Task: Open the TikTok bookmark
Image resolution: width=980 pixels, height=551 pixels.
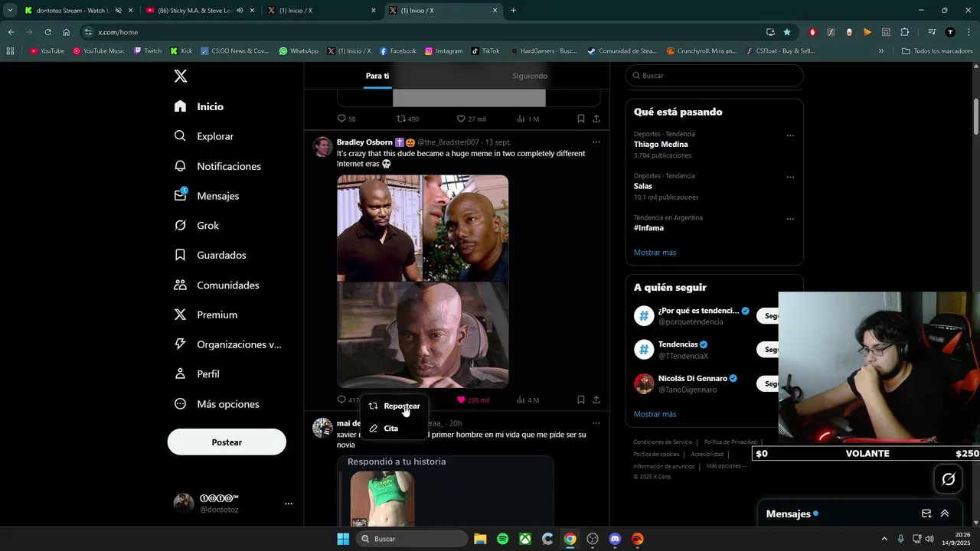Action: [485, 51]
